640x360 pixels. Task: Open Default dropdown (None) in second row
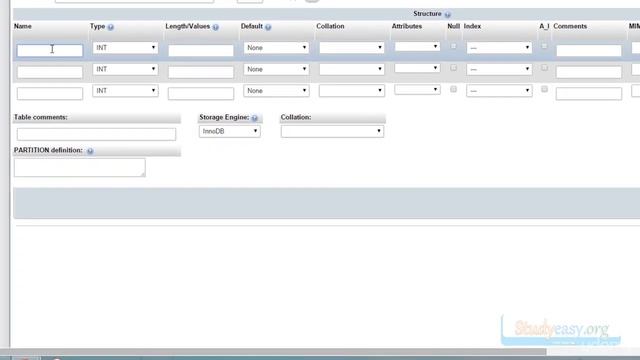click(x=276, y=69)
